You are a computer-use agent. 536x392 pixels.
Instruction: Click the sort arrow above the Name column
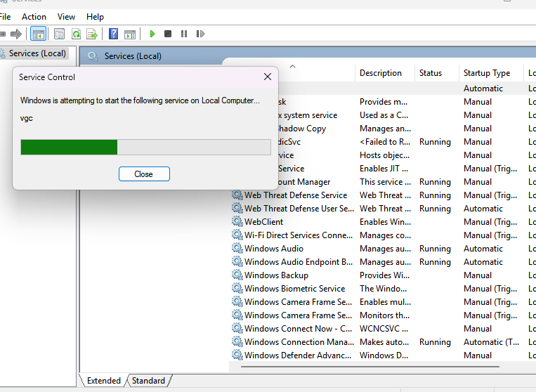[x=293, y=66]
